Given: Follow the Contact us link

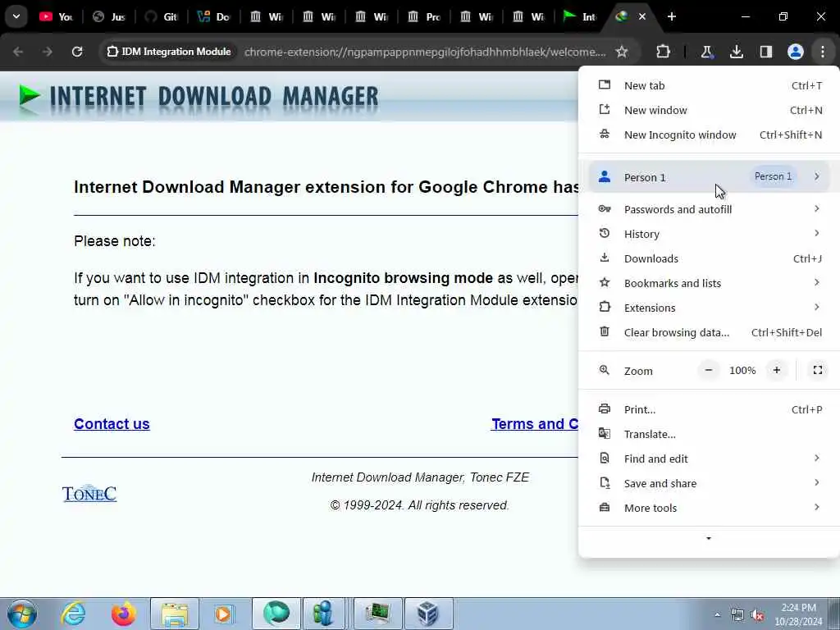Looking at the screenshot, I should click(112, 424).
